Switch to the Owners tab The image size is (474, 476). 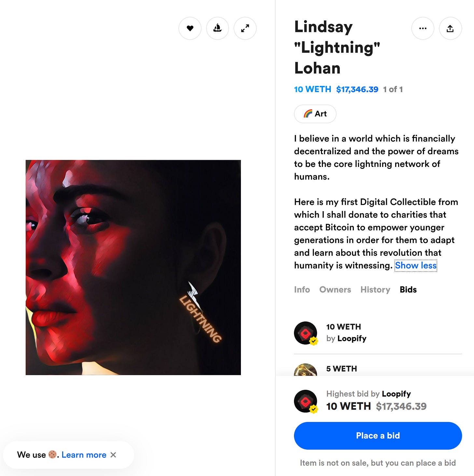335,290
